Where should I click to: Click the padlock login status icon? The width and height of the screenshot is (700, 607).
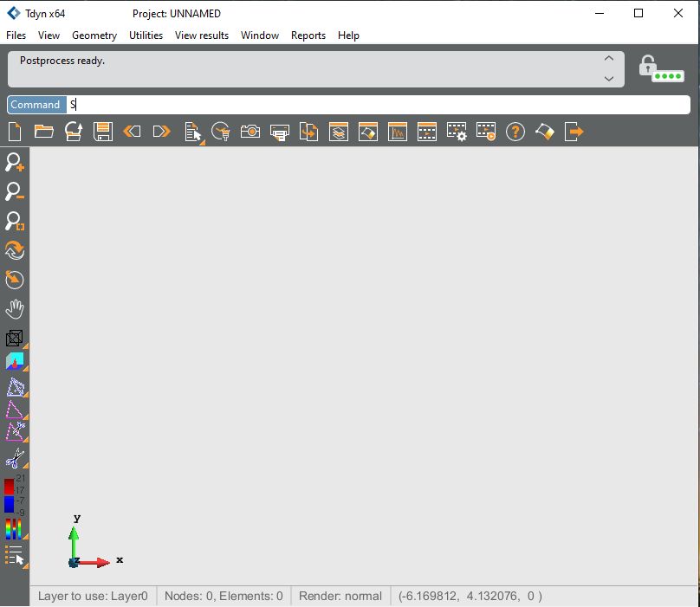click(661, 68)
